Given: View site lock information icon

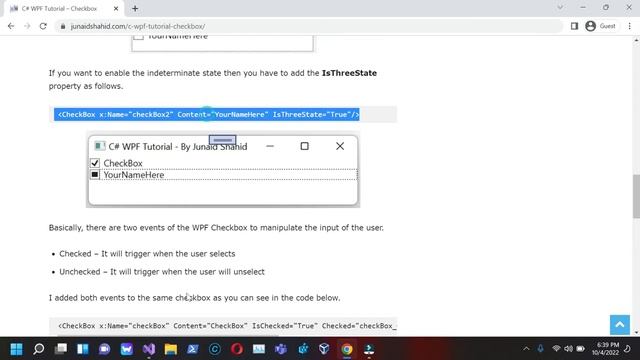Looking at the screenshot, I should [x=62, y=26].
